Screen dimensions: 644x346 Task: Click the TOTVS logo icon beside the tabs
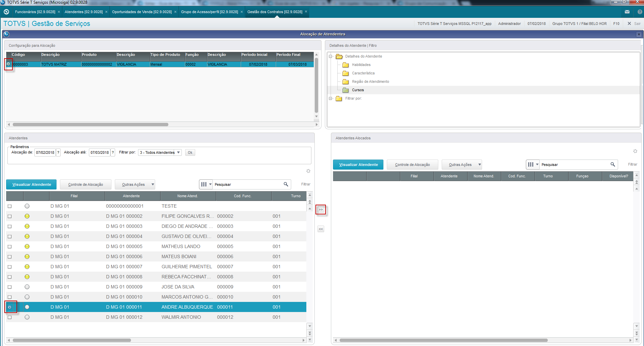pos(6,12)
